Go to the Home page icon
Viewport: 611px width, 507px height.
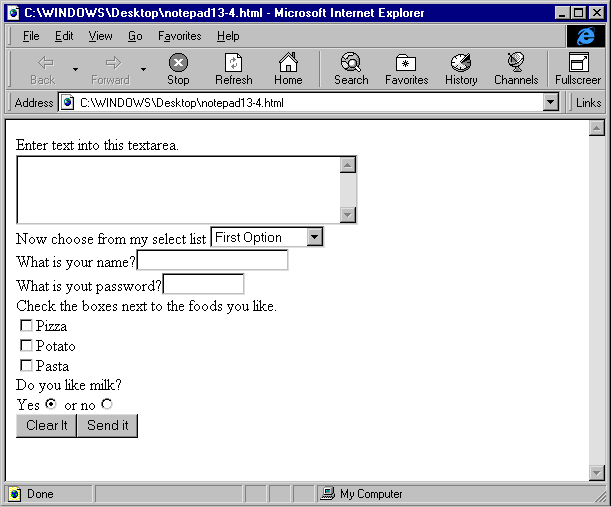288,62
